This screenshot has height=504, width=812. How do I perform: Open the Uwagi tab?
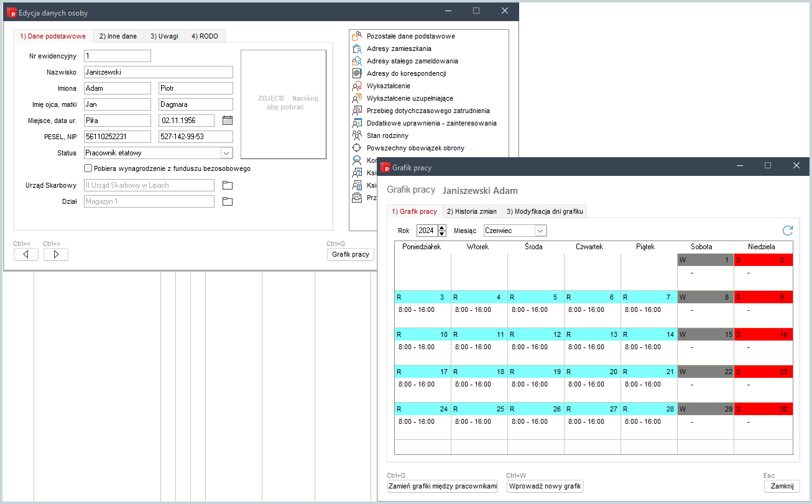click(x=164, y=36)
